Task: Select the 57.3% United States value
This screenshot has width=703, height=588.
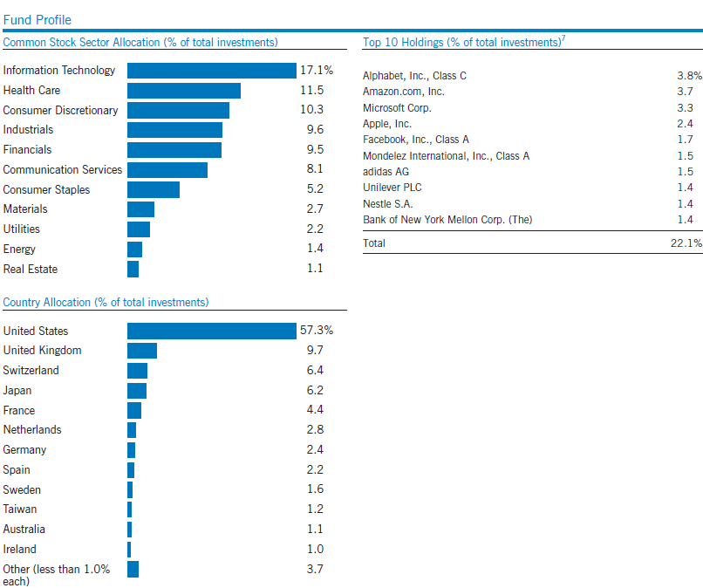Action: tap(317, 331)
